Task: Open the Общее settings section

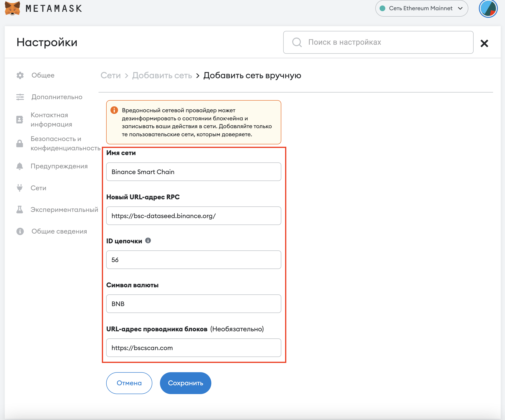Action: coord(43,75)
